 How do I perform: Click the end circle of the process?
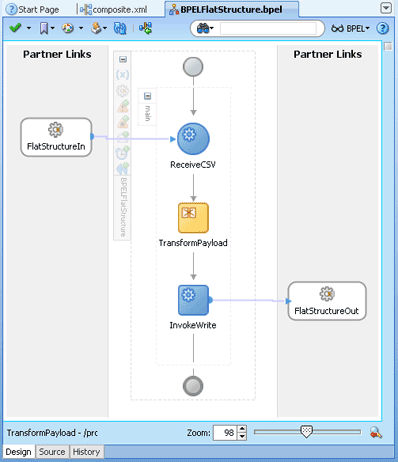click(193, 386)
